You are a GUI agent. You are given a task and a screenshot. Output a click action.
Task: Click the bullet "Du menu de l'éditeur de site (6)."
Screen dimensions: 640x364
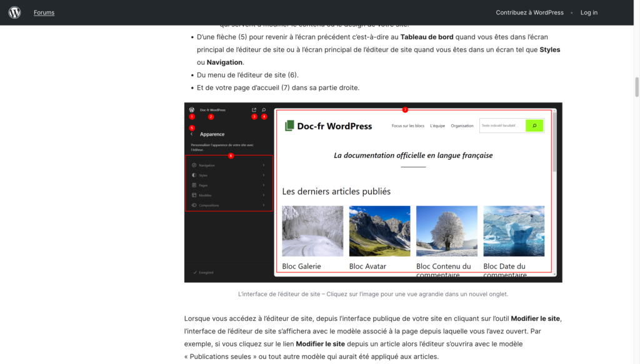tap(247, 75)
